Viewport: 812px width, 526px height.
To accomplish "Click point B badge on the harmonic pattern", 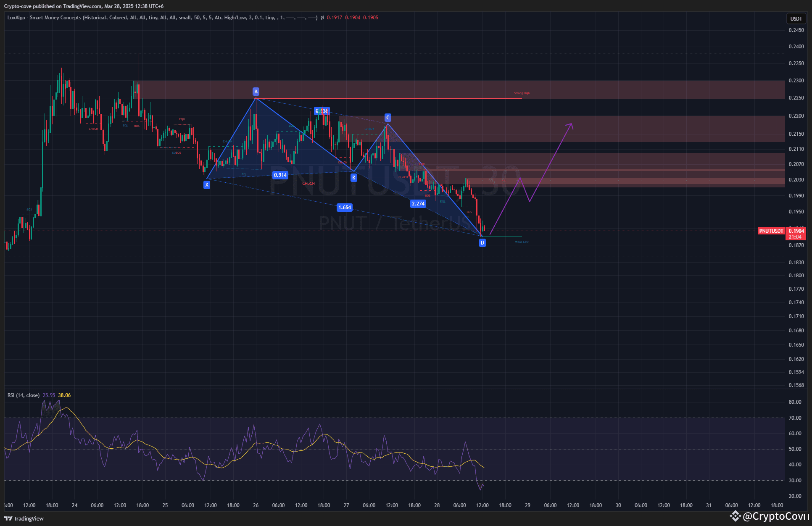I will pyautogui.click(x=354, y=177).
